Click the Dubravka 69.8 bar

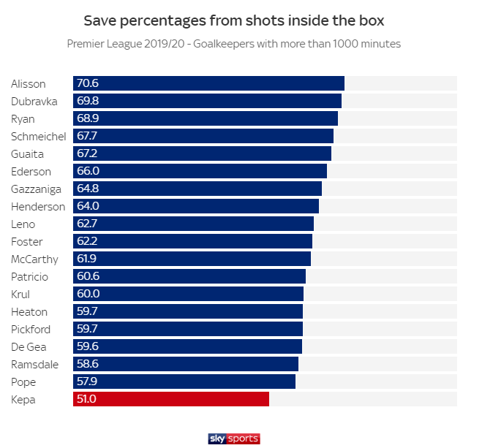[207, 101]
